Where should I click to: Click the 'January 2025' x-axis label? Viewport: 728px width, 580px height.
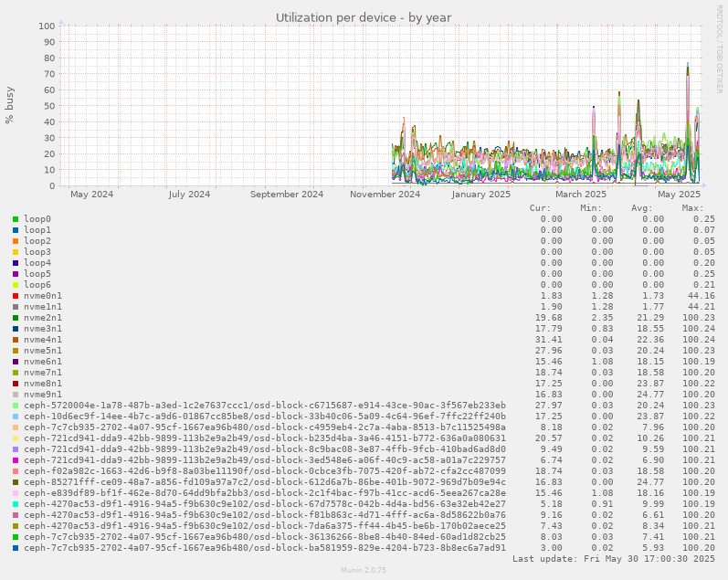(x=481, y=195)
